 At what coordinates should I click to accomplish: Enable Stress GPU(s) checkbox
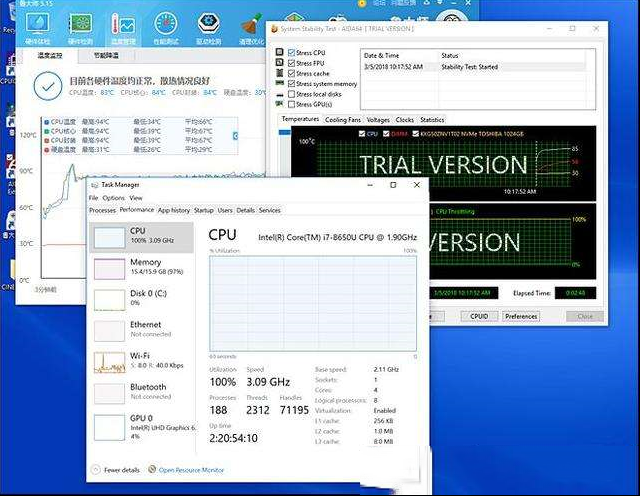[x=291, y=104]
